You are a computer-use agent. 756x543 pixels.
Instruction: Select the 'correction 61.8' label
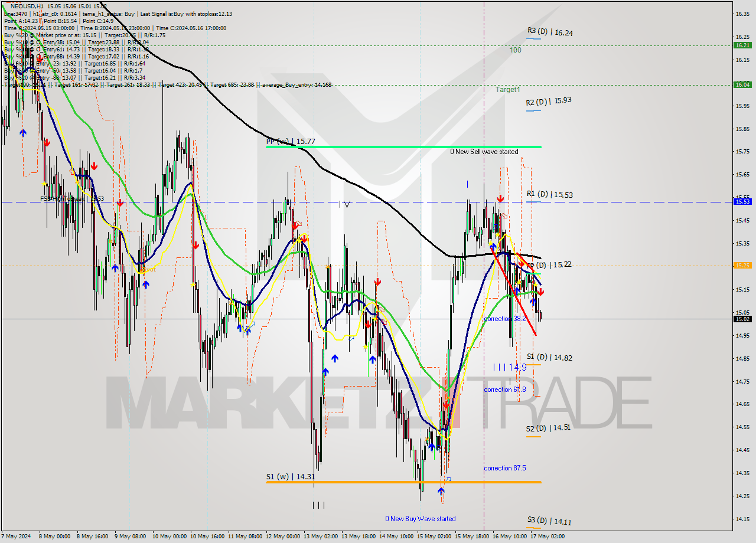pyautogui.click(x=504, y=390)
